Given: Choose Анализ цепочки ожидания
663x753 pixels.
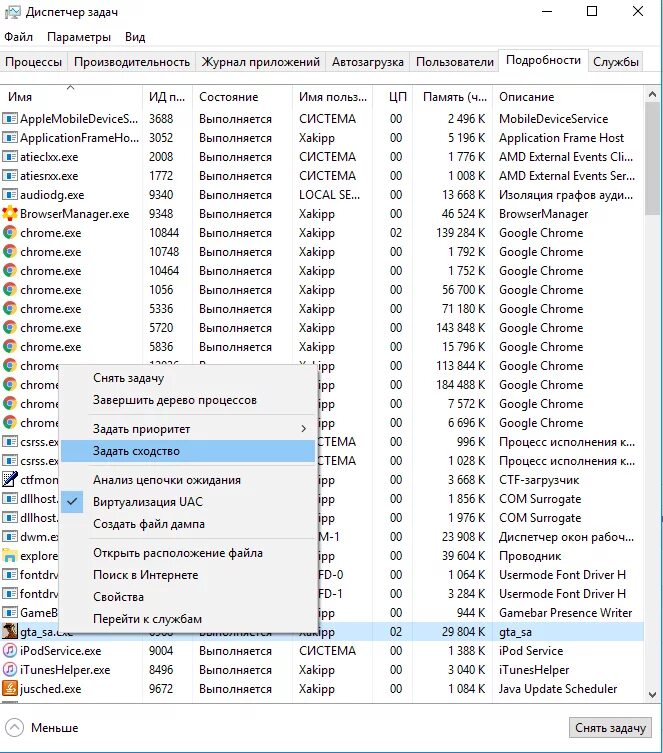Looking at the screenshot, I should (x=188, y=480).
